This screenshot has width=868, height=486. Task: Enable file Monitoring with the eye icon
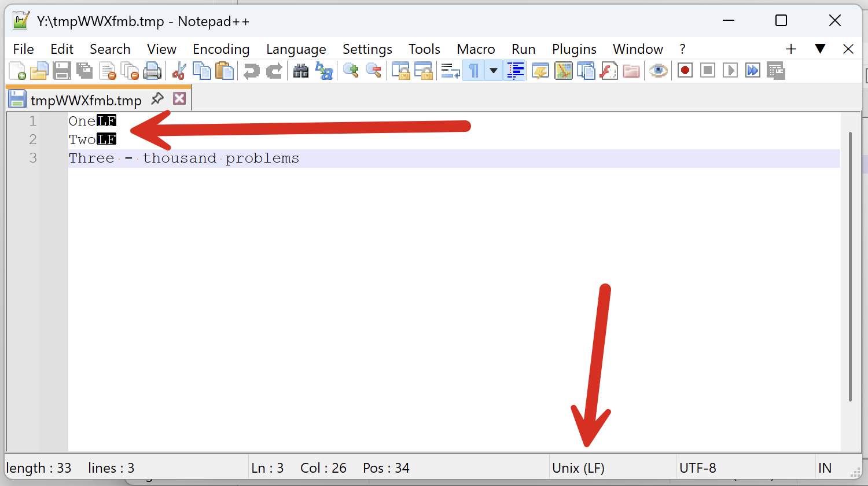(658, 70)
